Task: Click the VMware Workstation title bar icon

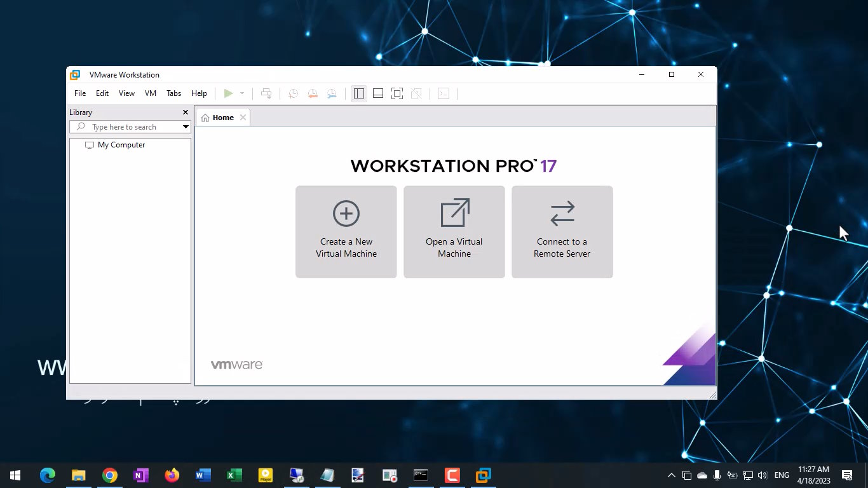Action: (x=75, y=75)
